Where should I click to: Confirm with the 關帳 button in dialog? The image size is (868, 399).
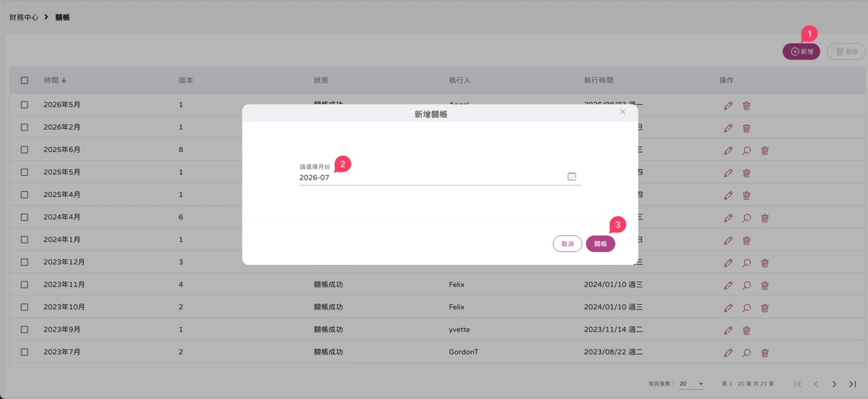600,244
